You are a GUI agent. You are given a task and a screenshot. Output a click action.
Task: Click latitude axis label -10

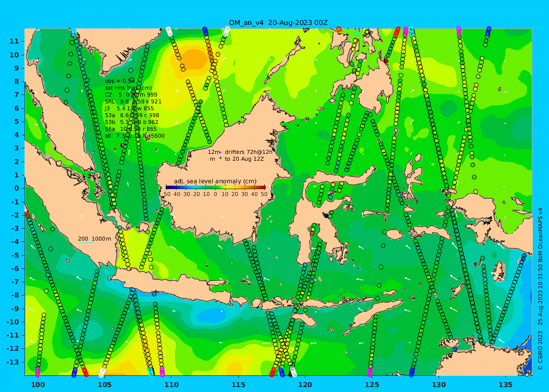click(13, 321)
